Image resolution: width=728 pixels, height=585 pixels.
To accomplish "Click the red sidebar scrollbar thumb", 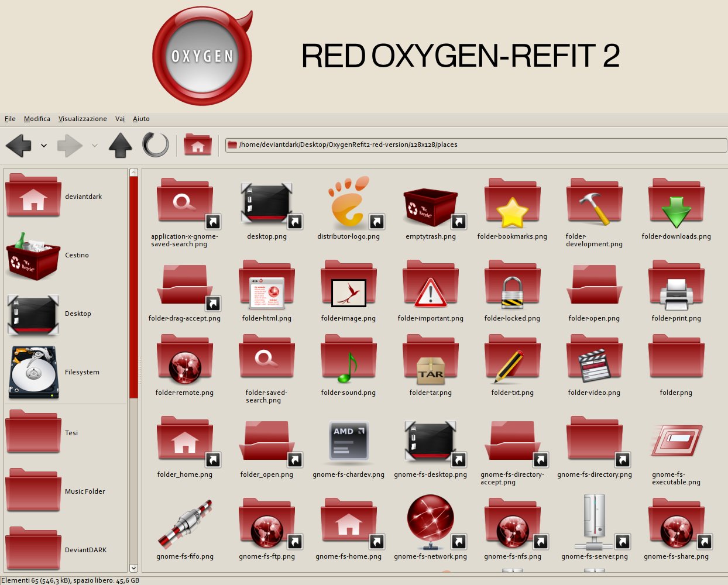I will 133,287.
